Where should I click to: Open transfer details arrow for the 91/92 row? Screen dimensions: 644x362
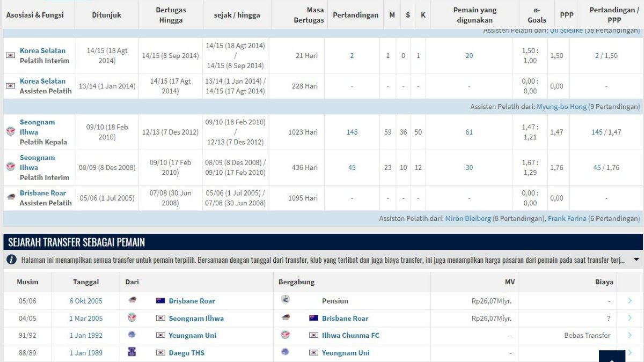click(630, 335)
